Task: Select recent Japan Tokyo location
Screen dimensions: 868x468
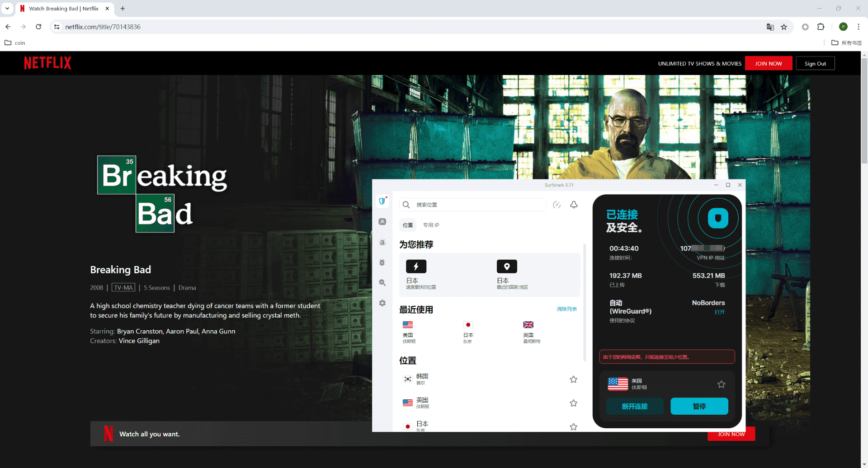Action: tap(468, 332)
